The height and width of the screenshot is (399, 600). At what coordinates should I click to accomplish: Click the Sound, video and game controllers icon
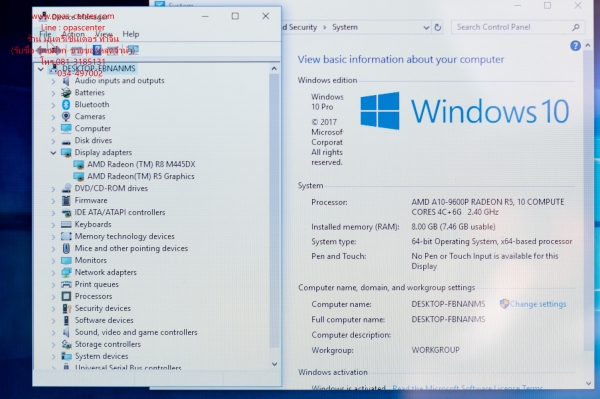point(66,332)
